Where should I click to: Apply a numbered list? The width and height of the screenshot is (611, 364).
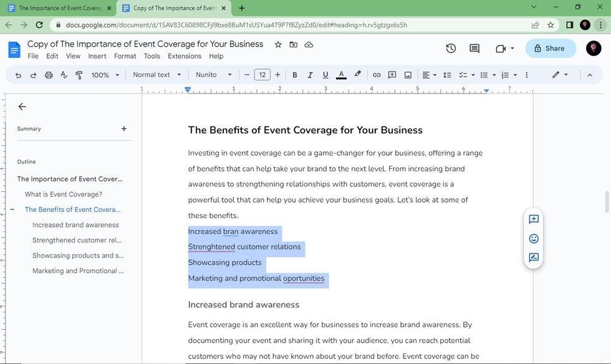505,75
